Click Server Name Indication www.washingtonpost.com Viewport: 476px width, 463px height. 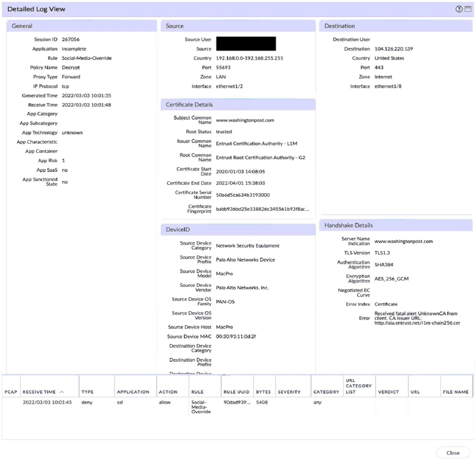pos(404,241)
